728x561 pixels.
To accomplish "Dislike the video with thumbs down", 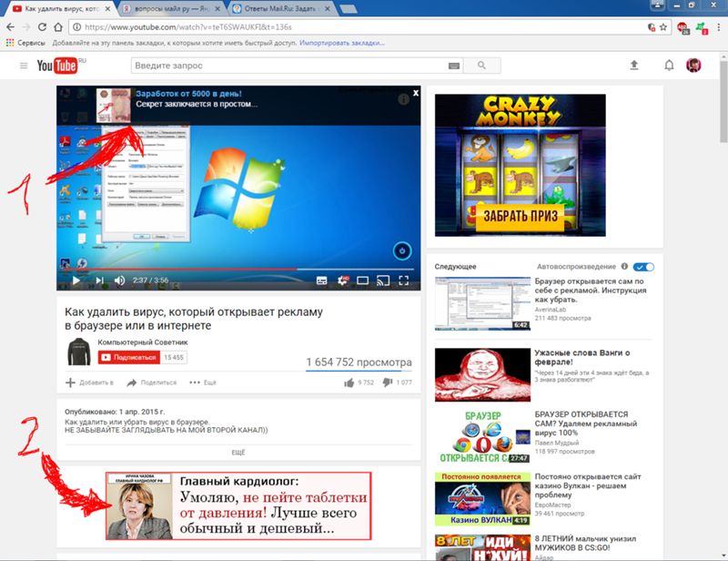I will tap(388, 382).
